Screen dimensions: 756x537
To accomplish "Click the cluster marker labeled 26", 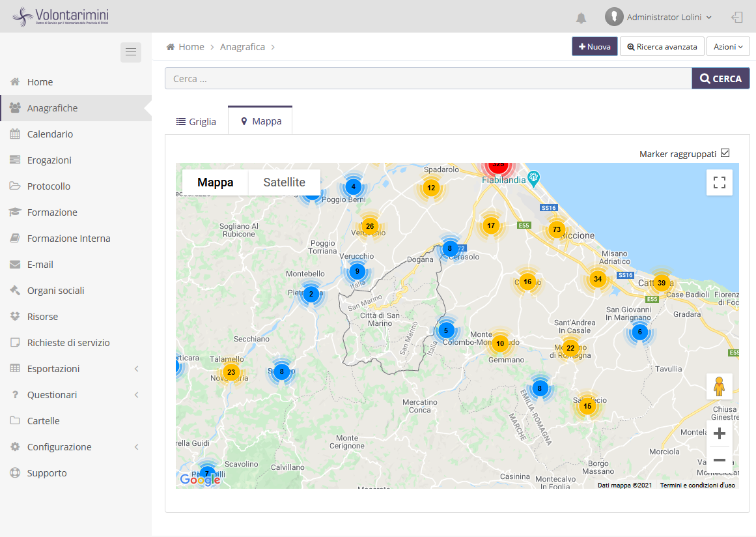I will [x=370, y=225].
